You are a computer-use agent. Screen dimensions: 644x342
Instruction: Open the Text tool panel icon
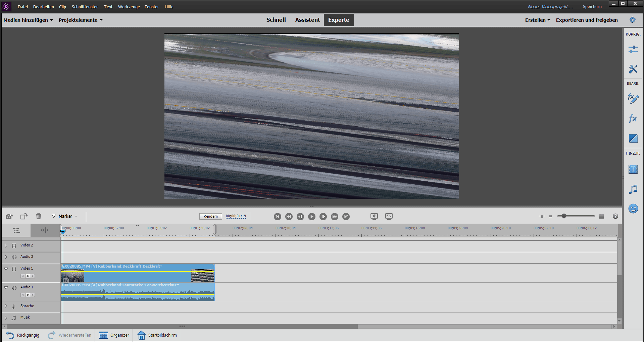click(x=633, y=169)
